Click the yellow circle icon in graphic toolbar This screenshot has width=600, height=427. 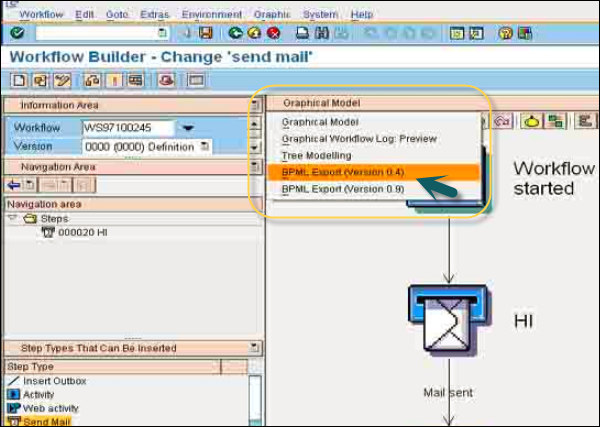tap(532, 121)
